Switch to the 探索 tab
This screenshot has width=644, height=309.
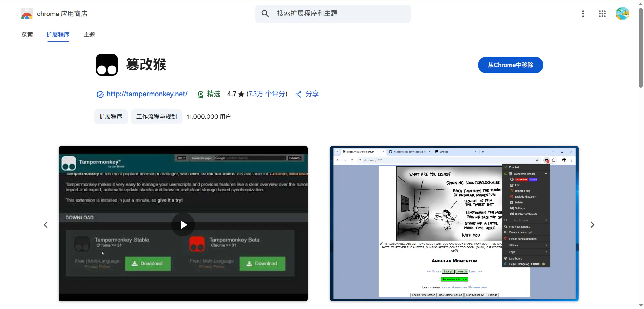click(27, 35)
